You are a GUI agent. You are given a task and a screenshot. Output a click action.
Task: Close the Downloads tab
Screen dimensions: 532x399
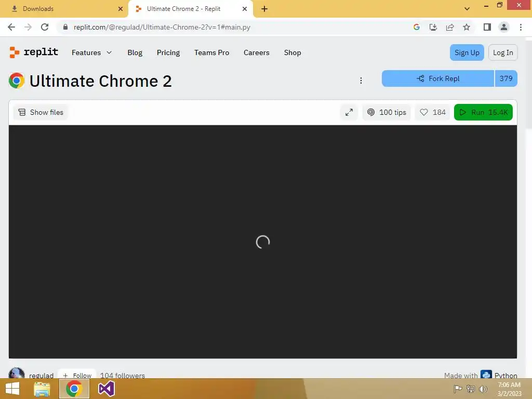click(121, 9)
